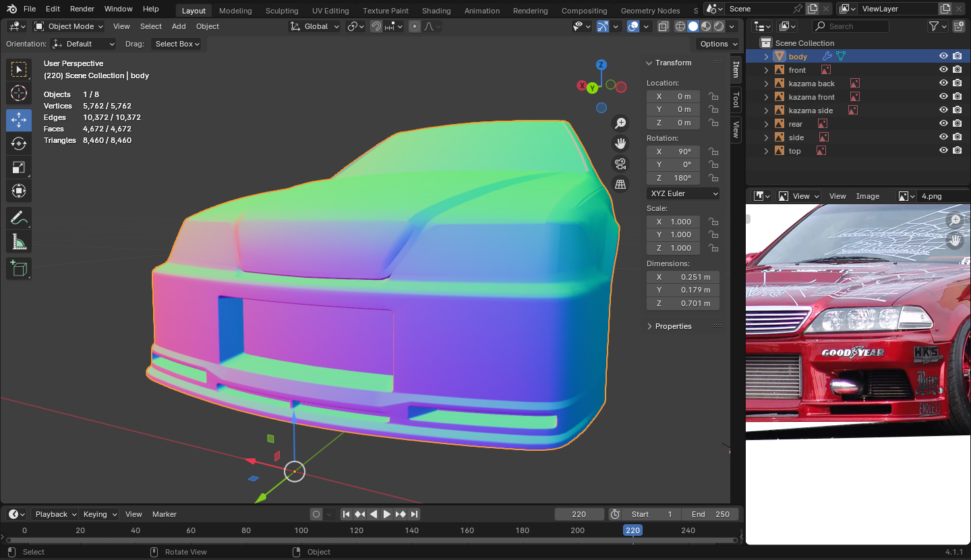Open the Render menu

pos(82,9)
